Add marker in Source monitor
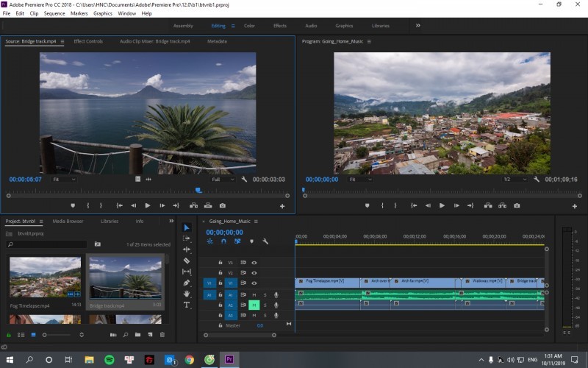This screenshot has height=368, width=588. pos(73,206)
